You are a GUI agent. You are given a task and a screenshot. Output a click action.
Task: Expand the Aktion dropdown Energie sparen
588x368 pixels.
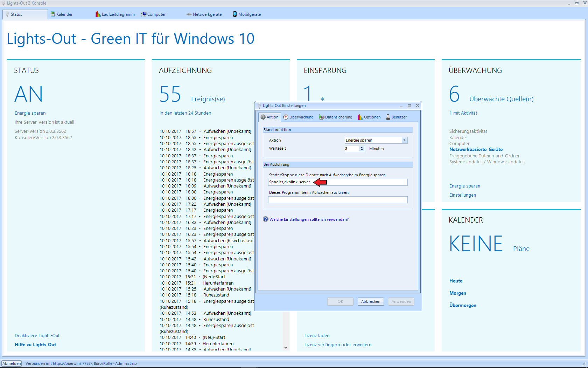click(x=404, y=140)
